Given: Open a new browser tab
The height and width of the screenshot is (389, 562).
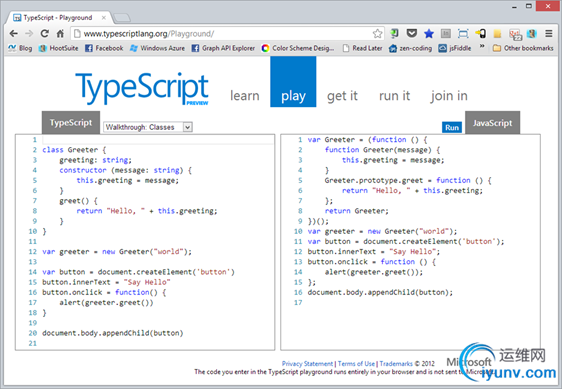Looking at the screenshot, I should click(122, 18).
